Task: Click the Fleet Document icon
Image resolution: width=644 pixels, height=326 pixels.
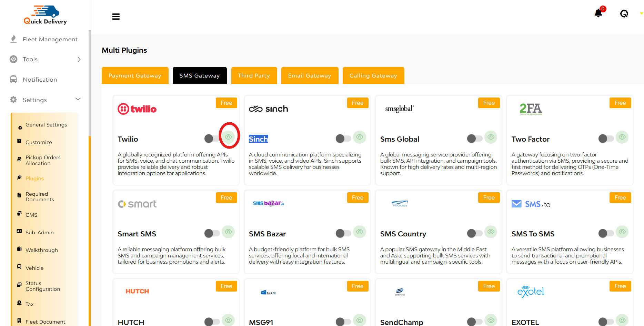Action: 19,320
